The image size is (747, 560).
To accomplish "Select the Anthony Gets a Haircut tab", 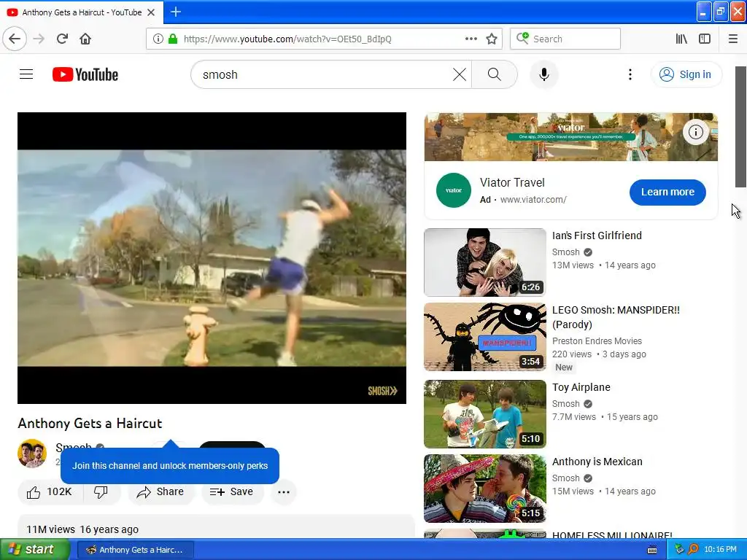I will point(82,12).
